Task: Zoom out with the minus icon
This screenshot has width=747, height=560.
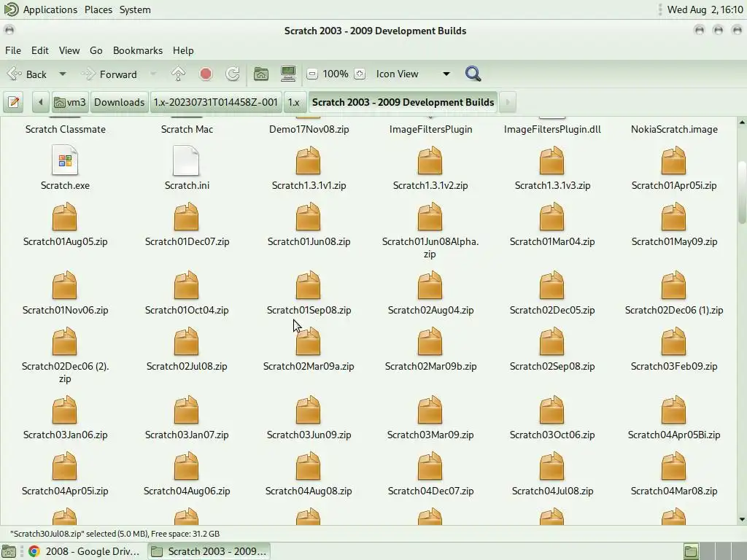Action: pos(312,74)
